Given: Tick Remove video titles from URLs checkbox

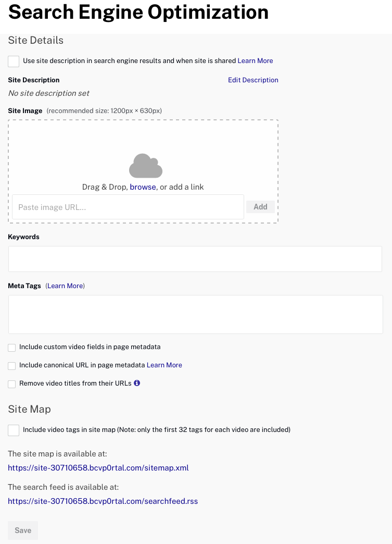Looking at the screenshot, I should (x=12, y=384).
